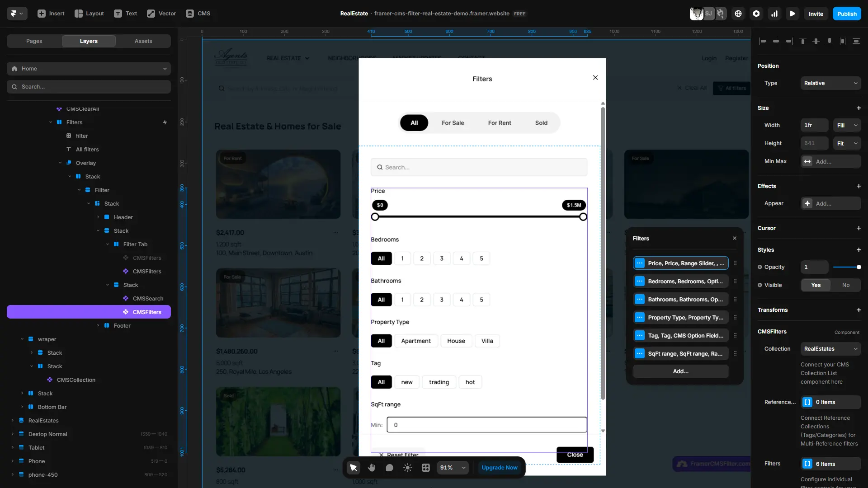Screen dimensions: 868x488
Task: Open the analytics bar chart icon
Action: point(774,14)
